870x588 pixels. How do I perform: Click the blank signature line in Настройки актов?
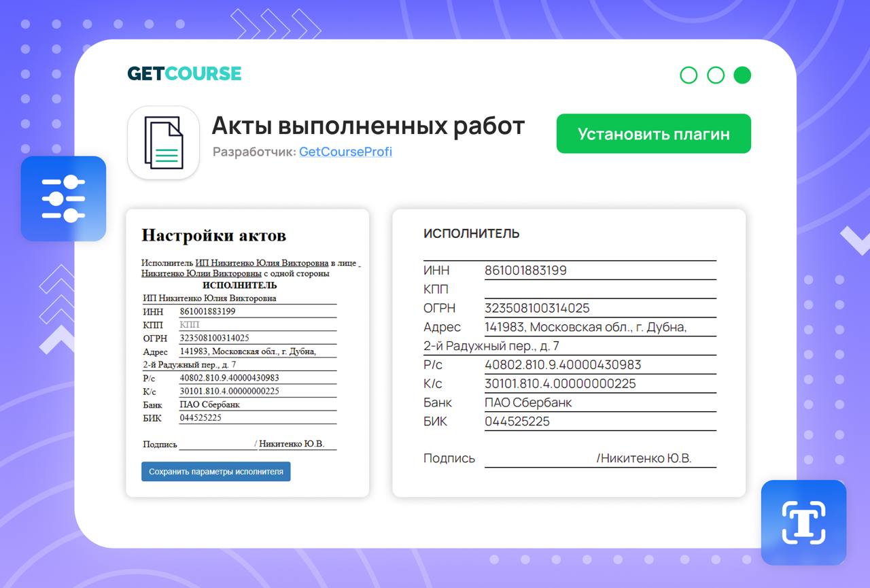(217, 445)
